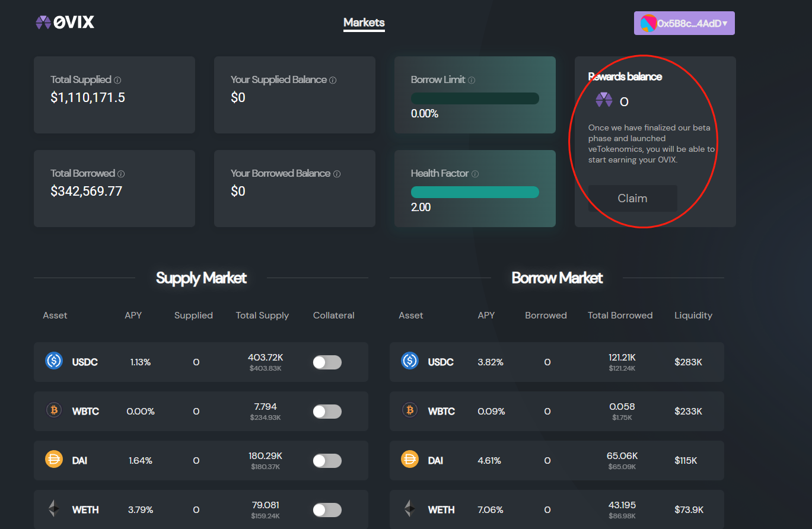Click the 0VIX logo in the header
812x529 pixels.
[x=65, y=23]
